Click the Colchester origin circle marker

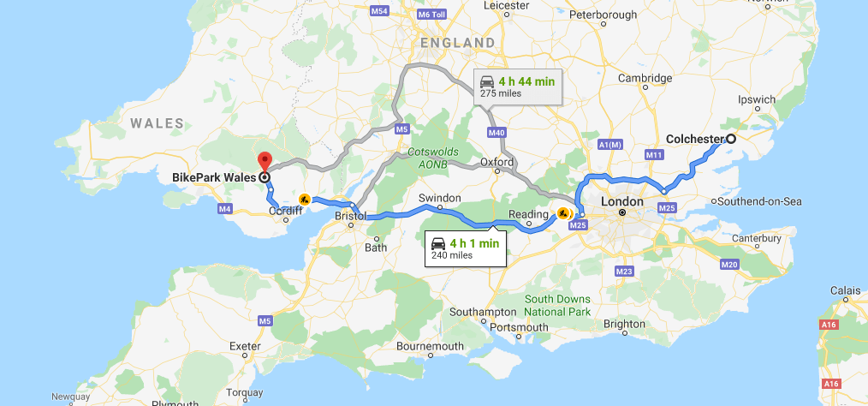[x=731, y=139]
